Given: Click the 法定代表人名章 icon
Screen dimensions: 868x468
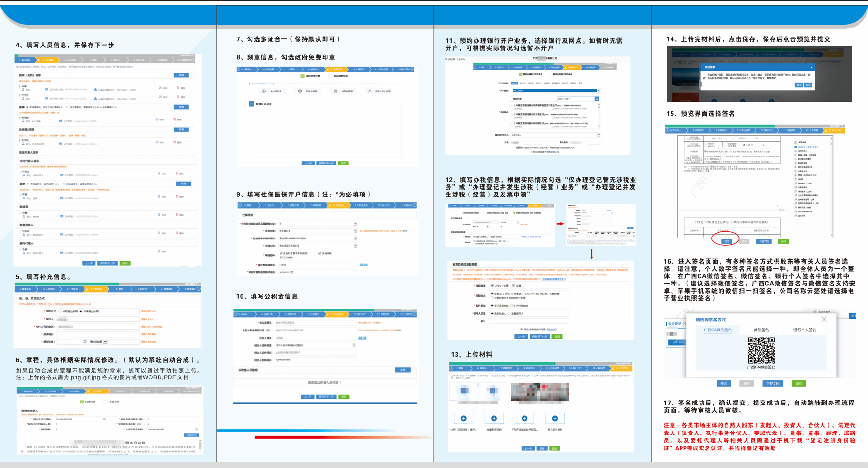Looking at the screenshot, I should 370,91.
